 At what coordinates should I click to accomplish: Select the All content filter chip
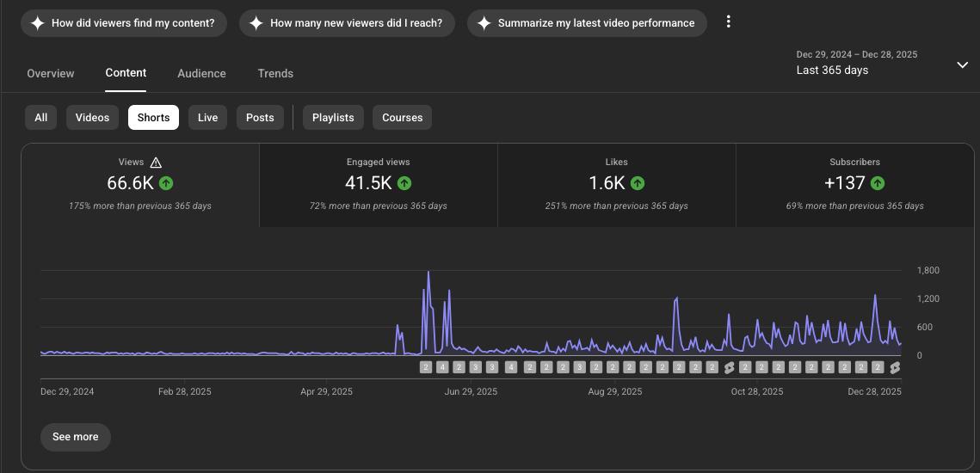point(40,118)
